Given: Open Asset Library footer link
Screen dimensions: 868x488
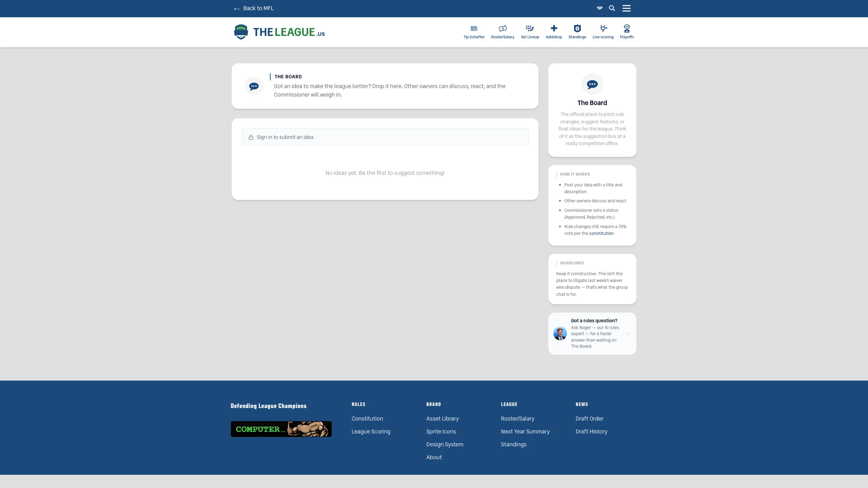Looking at the screenshot, I should 442,419.
